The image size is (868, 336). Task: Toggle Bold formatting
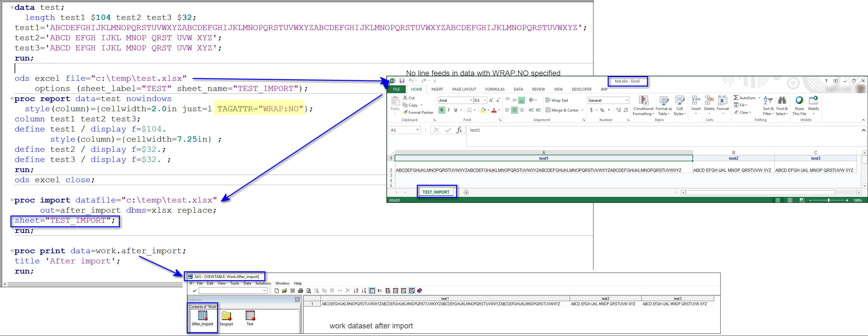pos(442,110)
